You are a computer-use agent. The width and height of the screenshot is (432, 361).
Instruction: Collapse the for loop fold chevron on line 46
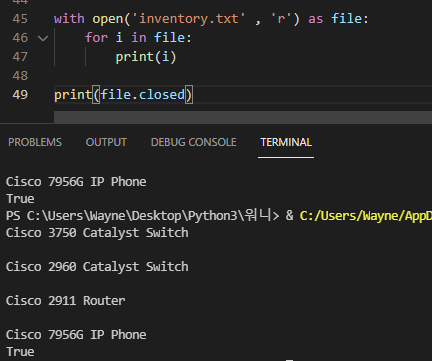click(43, 38)
